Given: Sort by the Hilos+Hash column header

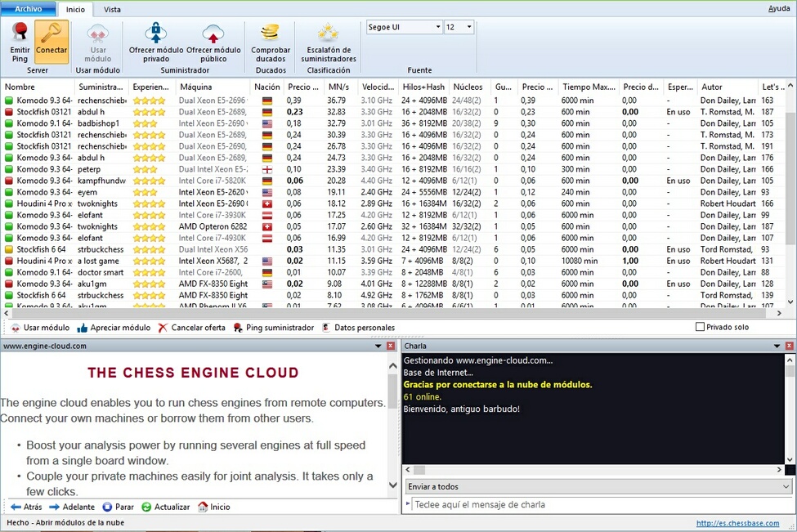Looking at the screenshot, I should [423, 87].
